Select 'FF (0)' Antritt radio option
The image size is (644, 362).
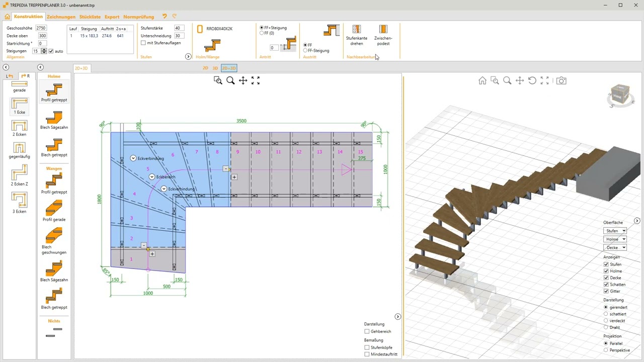tap(262, 33)
